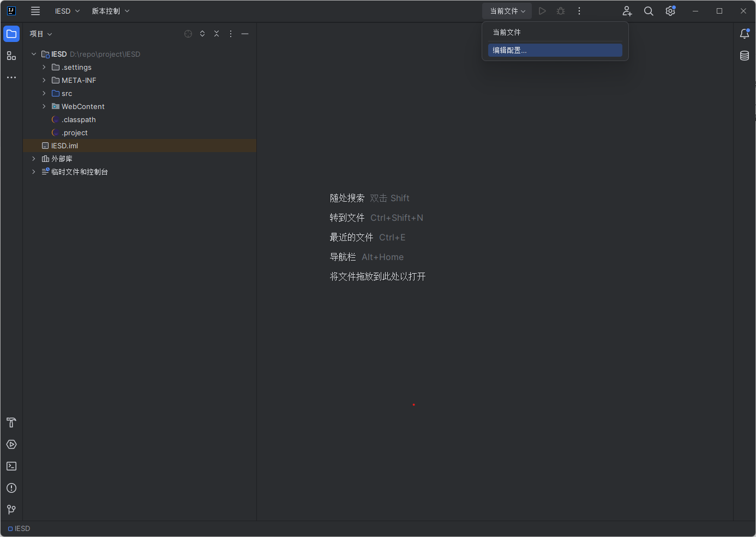This screenshot has width=756, height=537.
Task: Open the Notifications bell icon
Action: (745, 34)
